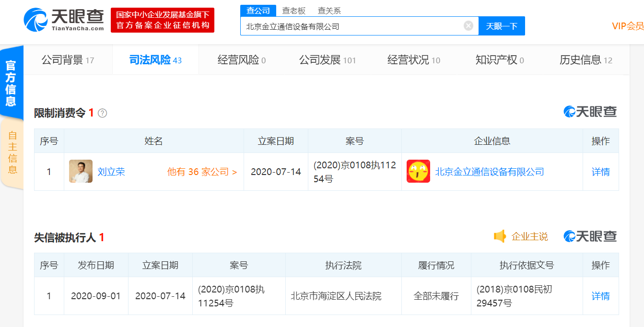Click the red-faced emoji company logo icon
The height and width of the screenshot is (327, 644).
(x=418, y=171)
